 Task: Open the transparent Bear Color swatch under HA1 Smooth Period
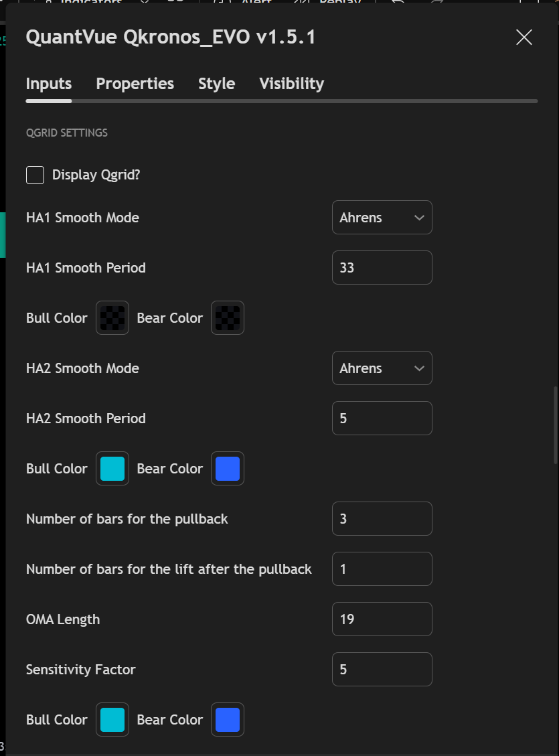[228, 318]
